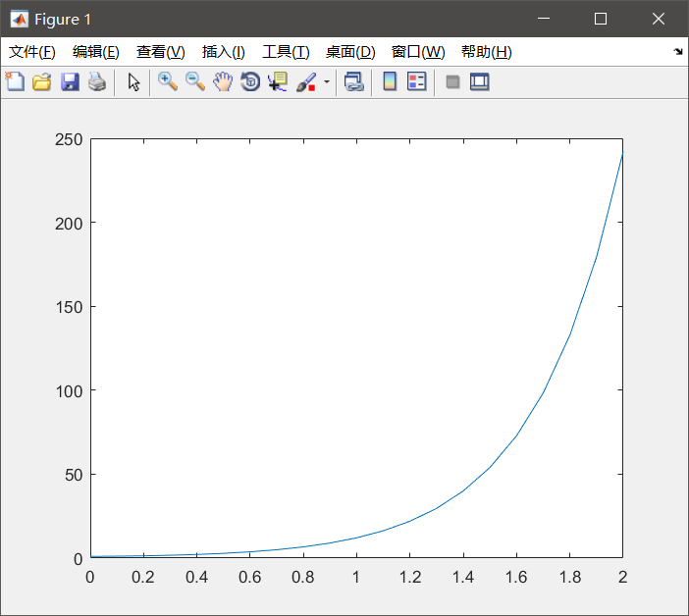Click the y-axis label 100
This screenshot has height=616, width=689.
pos(69,391)
